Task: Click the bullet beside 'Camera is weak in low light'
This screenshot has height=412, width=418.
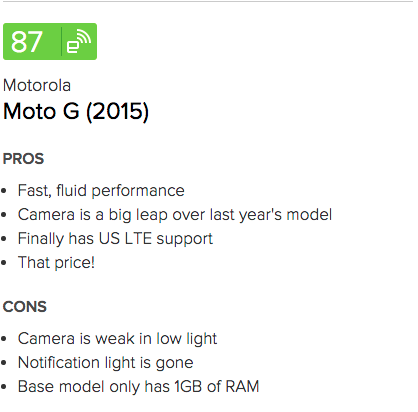Action: 4,339
